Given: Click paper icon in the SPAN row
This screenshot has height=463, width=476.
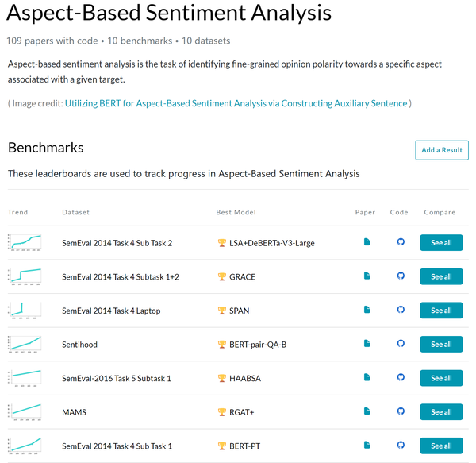Looking at the screenshot, I should tap(367, 310).
